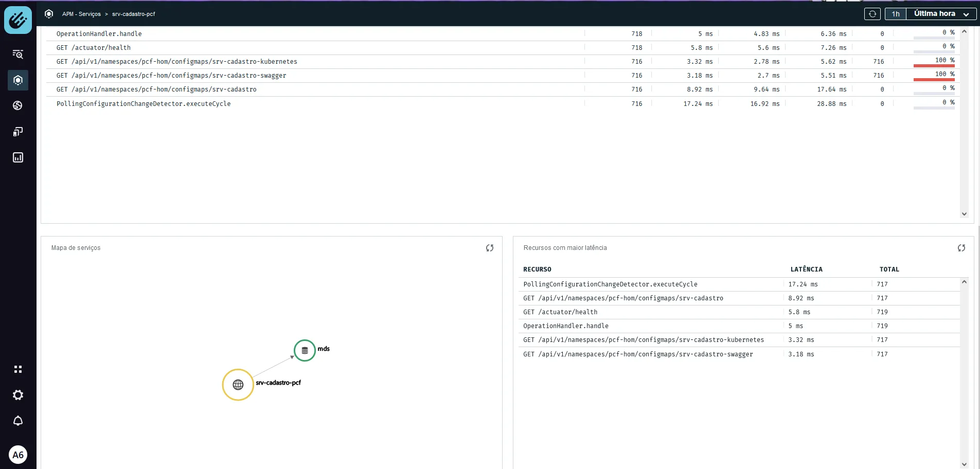Click the 28.88 ms value in top table

pyautogui.click(x=832, y=104)
